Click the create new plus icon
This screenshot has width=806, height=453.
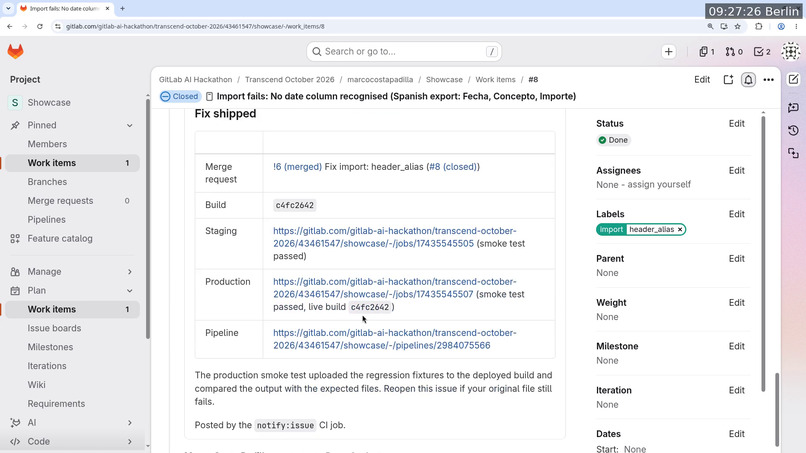668,51
